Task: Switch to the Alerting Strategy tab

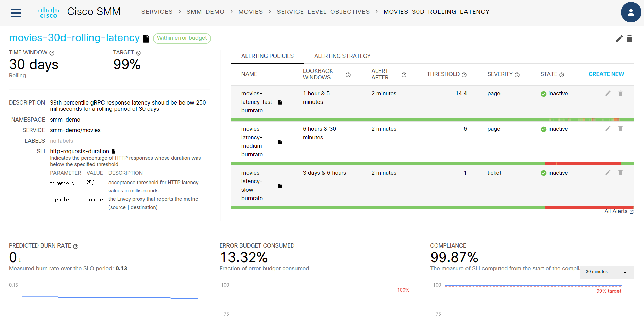Action: 342,56
